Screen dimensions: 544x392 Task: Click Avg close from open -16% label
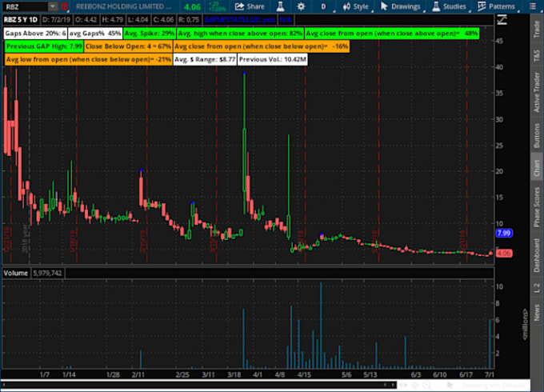[x=262, y=46]
